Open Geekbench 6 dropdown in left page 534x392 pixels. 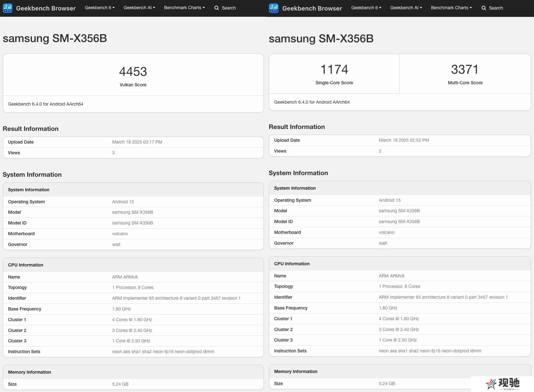pyautogui.click(x=100, y=8)
